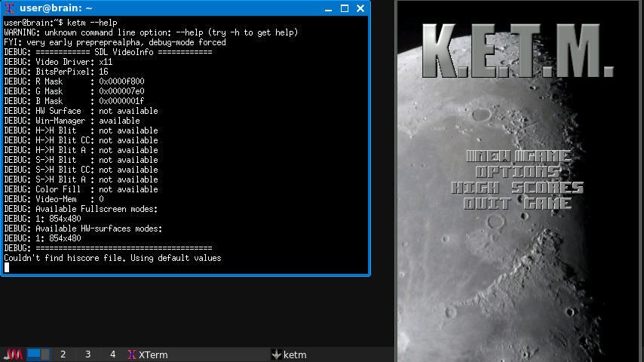644x362 pixels.
Task: Minimize the xterm window
Action: coord(328,8)
